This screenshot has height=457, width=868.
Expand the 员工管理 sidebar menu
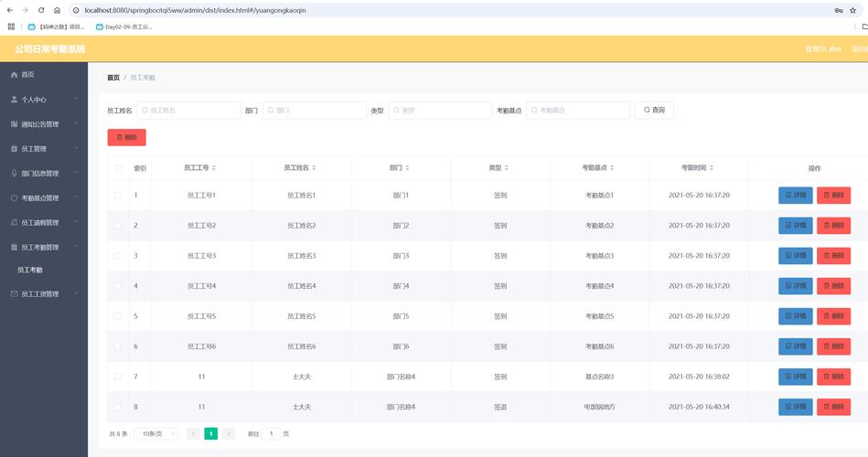(44, 148)
